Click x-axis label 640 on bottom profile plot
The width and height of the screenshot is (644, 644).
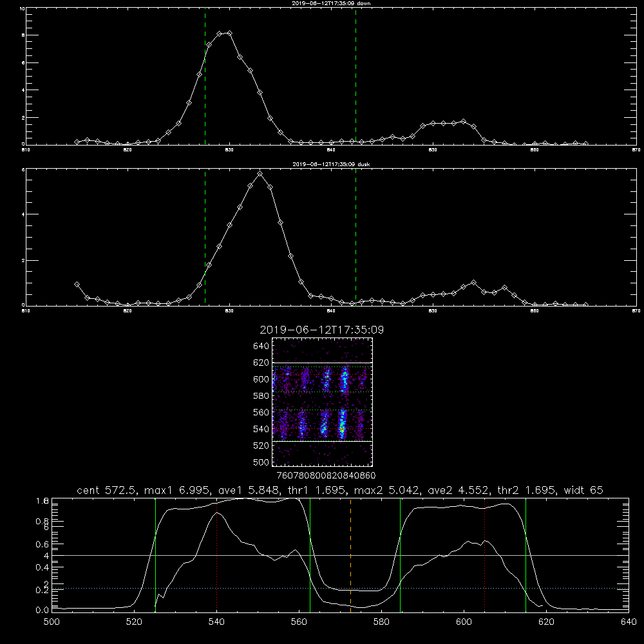point(629,622)
